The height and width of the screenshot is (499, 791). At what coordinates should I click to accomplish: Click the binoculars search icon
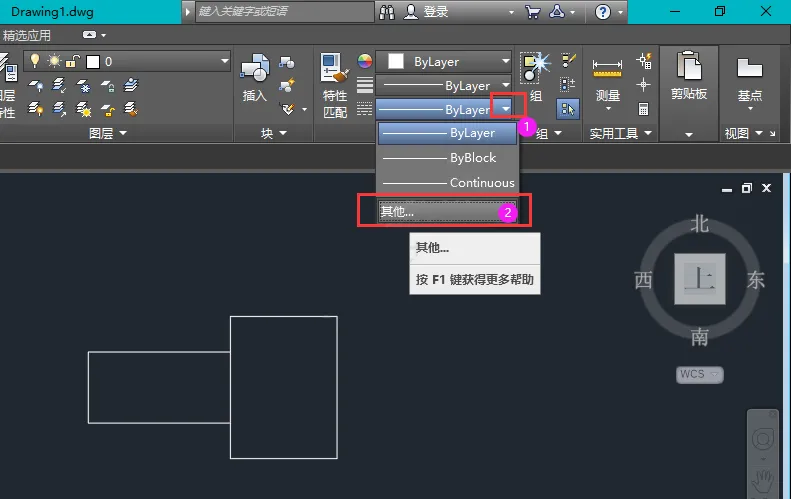387,12
